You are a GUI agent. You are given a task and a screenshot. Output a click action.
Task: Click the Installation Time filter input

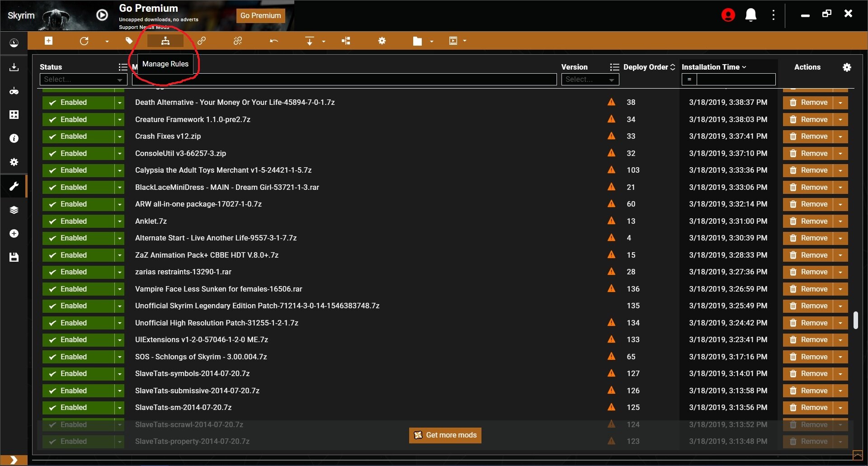(x=736, y=80)
